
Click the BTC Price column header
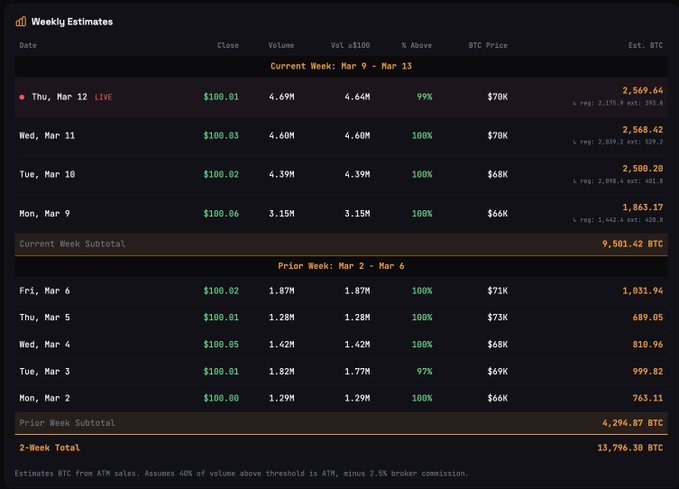[x=488, y=45]
